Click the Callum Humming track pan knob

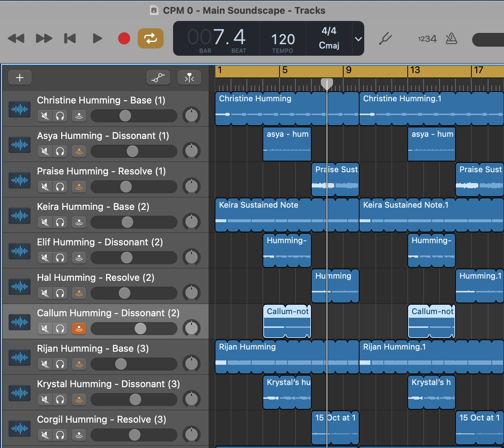click(x=191, y=328)
